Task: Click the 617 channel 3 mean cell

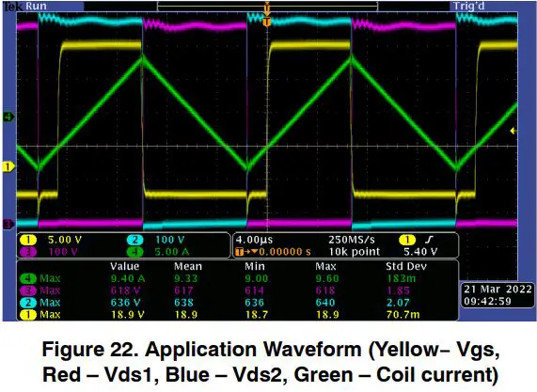Action: tap(183, 291)
